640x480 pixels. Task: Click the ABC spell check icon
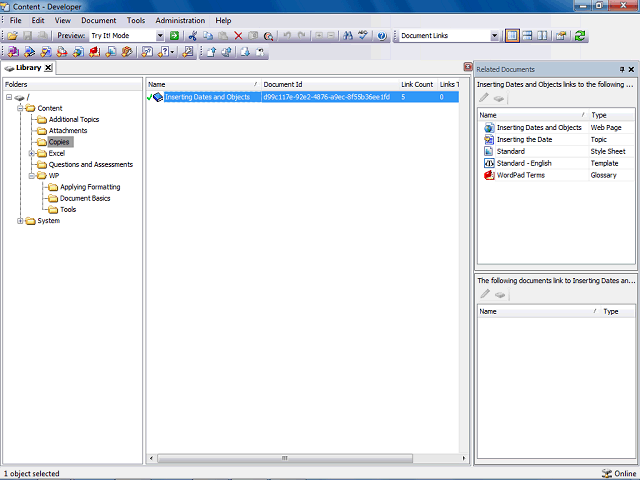362,36
